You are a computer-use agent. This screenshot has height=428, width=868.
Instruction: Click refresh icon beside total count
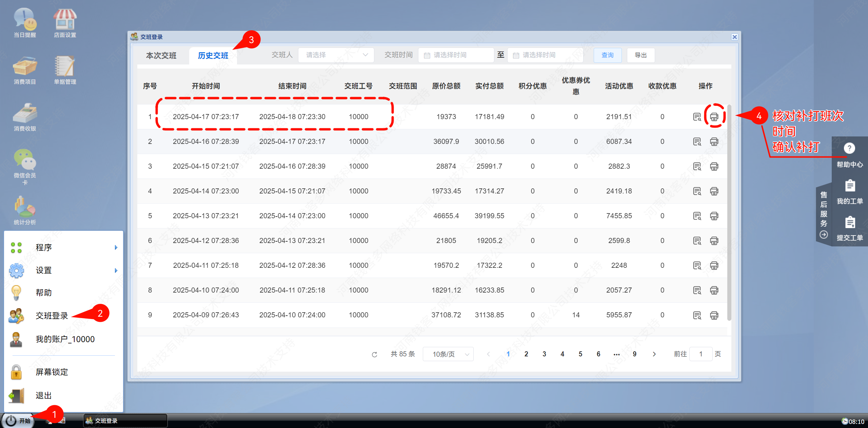374,354
